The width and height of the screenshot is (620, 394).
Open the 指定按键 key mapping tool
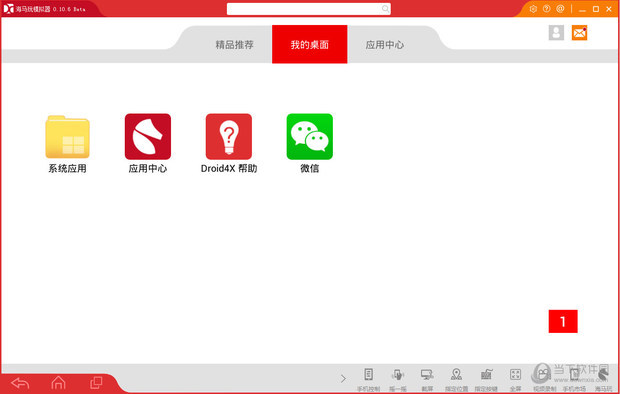tap(486, 379)
